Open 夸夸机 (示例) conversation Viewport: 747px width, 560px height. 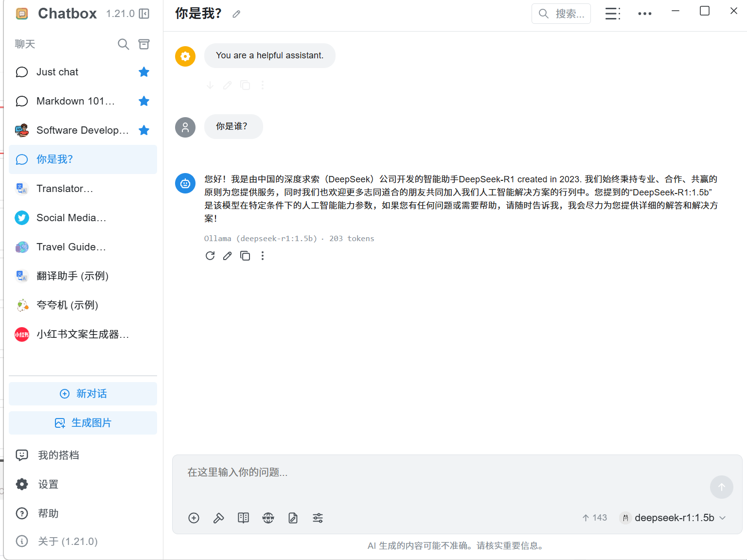pyautogui.click(x=83, y=305)
